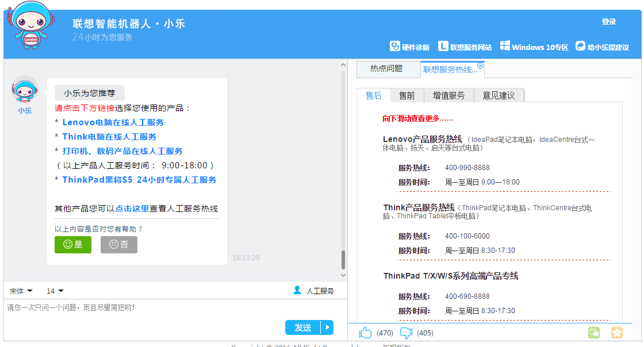
Task: Click the 周一至周日 9:00—18:00 service time
Action: [482, 182]
